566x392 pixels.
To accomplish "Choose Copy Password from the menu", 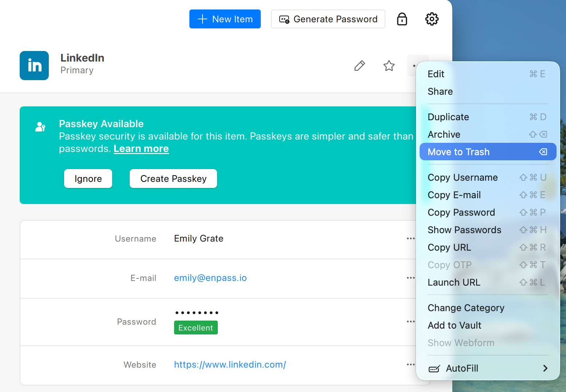I will (488, 212).
